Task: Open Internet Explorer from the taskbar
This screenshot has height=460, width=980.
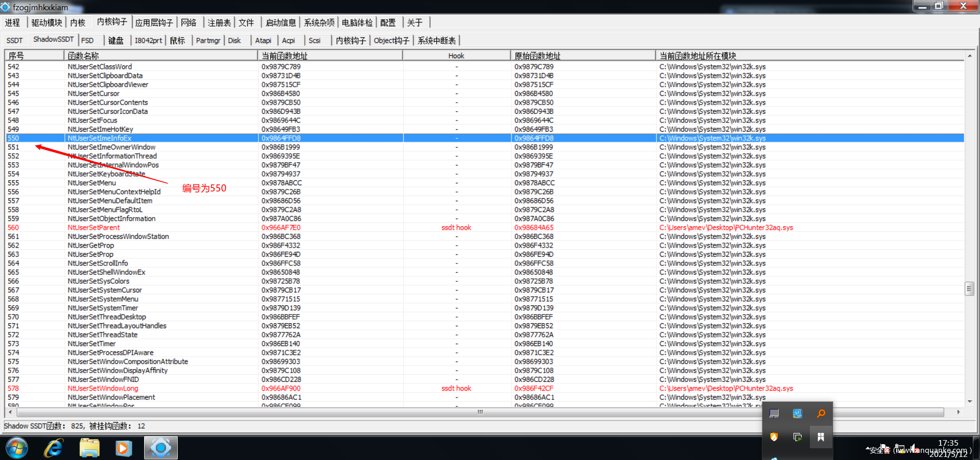Action: pos(54,448)
